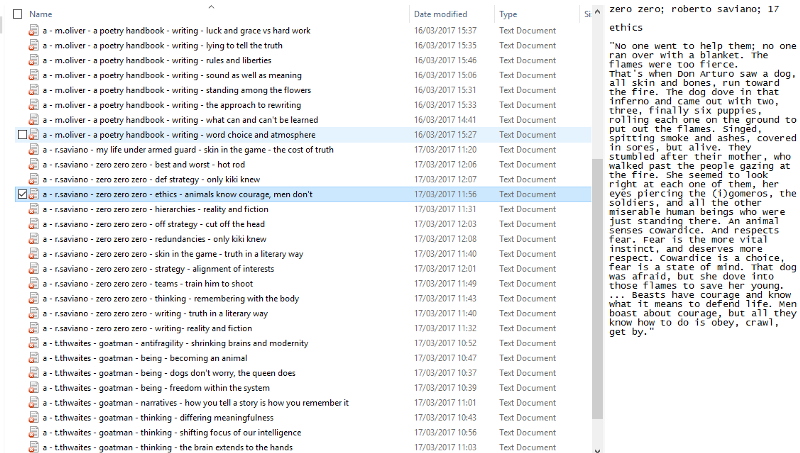Click file icon for 'sound as well as meaning'
Viewport: 800px width, 453px height.
pyautogui.click(x=35, y=75)
